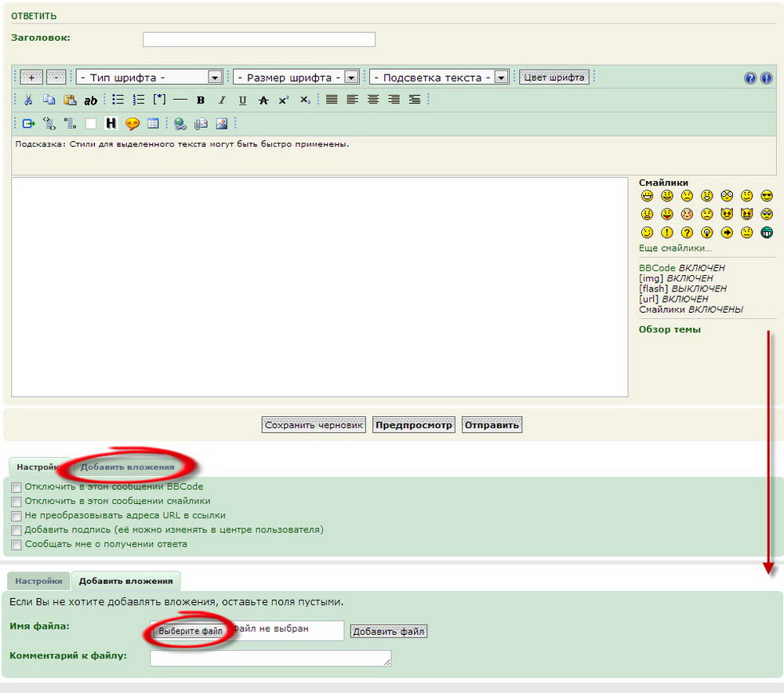Insert the black arrow smiley
This screenshot has width=784, height=693.
[x=727, y=233]
